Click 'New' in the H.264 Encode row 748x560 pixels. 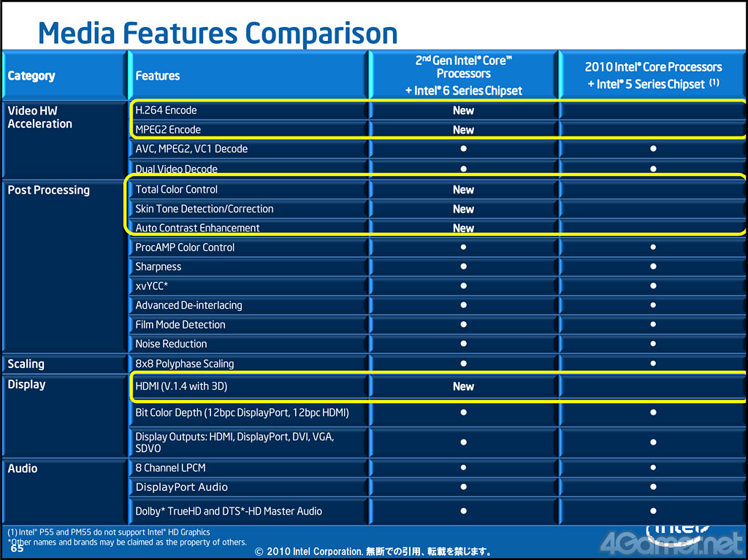tap(463, 111)
